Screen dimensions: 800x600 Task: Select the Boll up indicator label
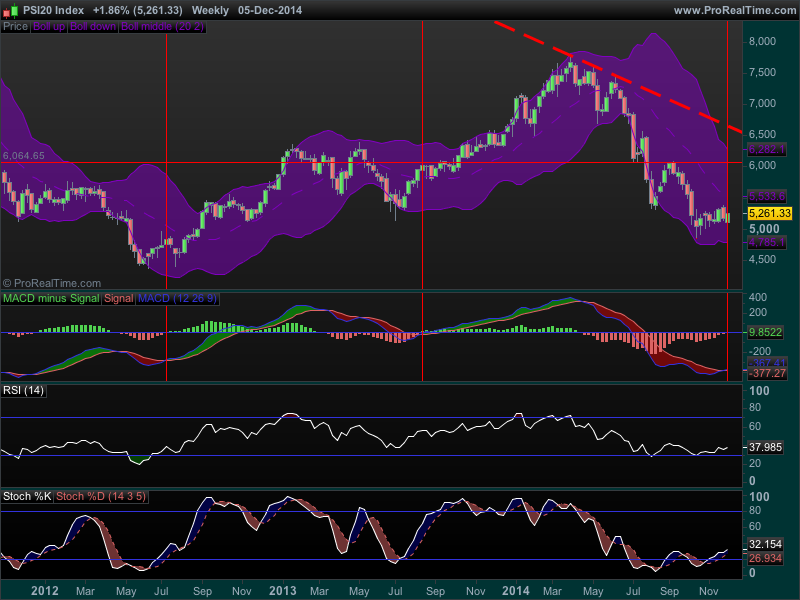point(48,26)
